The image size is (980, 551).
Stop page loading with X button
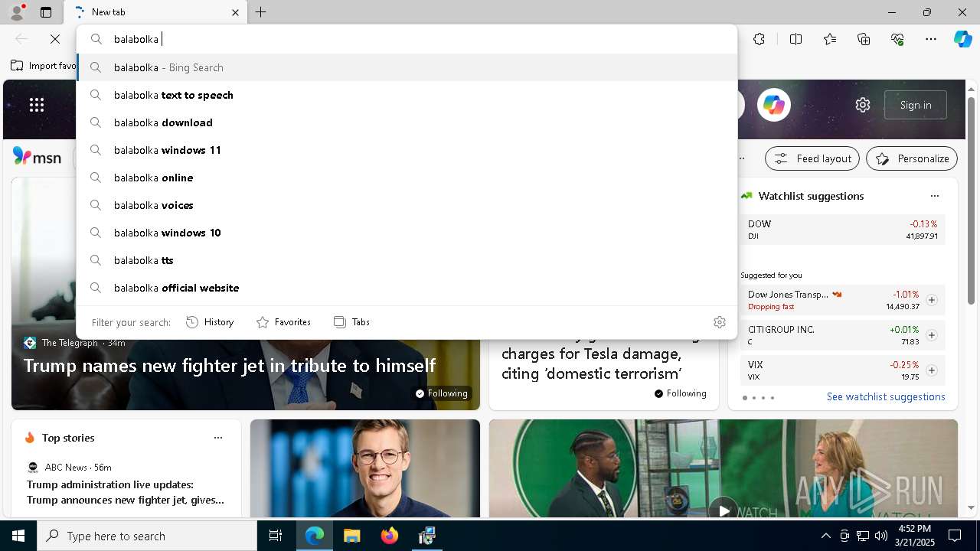[x=55, y=39]
